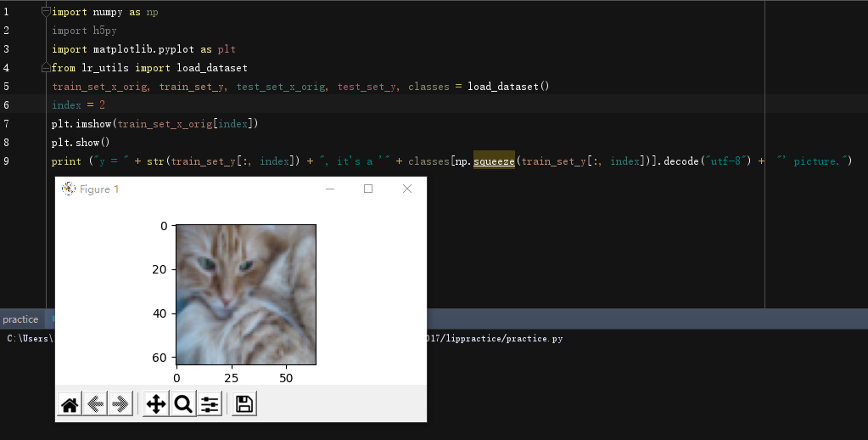Go forward to next view arrow
868x440 pixels.
pos(120,404)
